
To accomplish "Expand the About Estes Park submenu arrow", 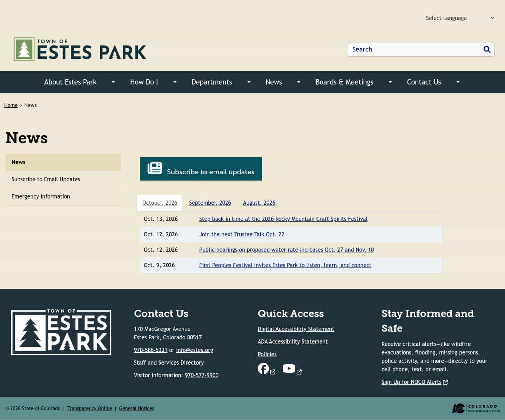I will pos(113,82).
